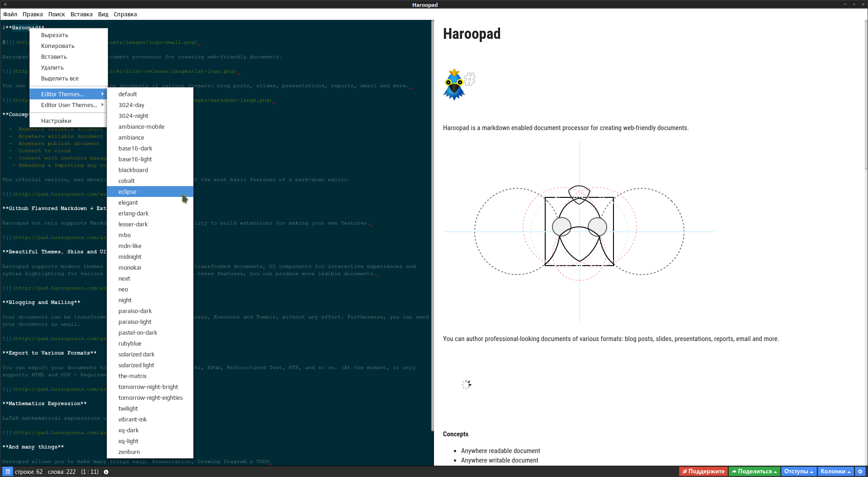Select the monokai editor theme
Screen dimensions: 868x477
click(150, 267)
